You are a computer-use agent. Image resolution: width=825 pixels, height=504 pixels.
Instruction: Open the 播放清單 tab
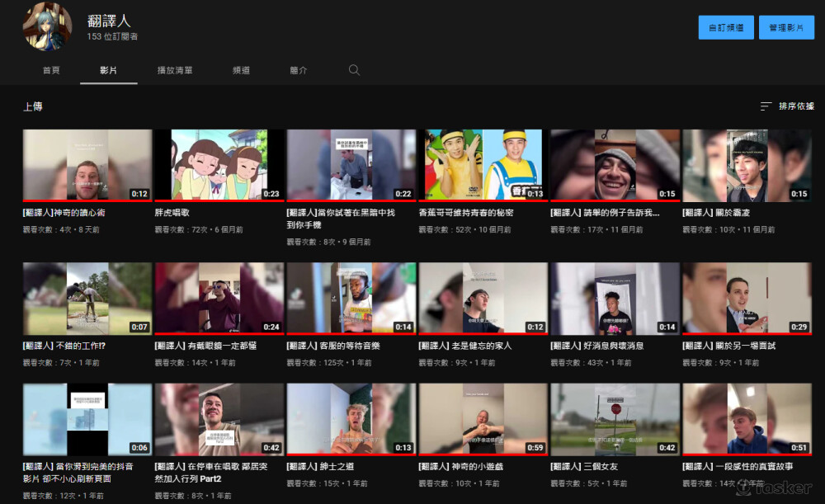(175, 71)
